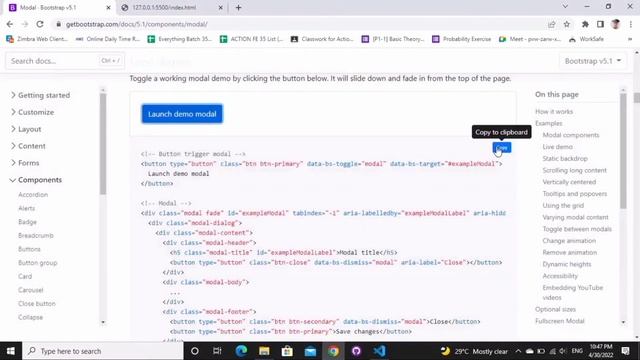640x360 pixels.
Task: Open the Breadcrumb docs page
Action: click(36, 236)
